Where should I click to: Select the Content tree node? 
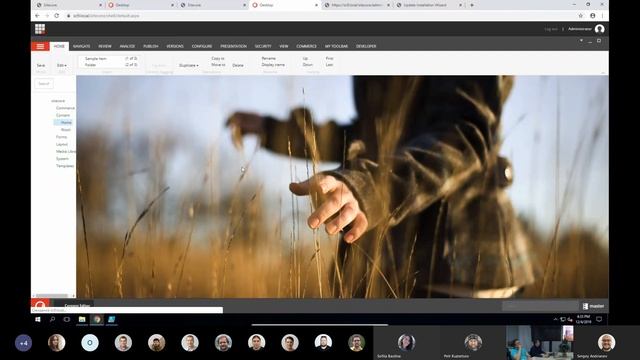[x=63, y=116]
